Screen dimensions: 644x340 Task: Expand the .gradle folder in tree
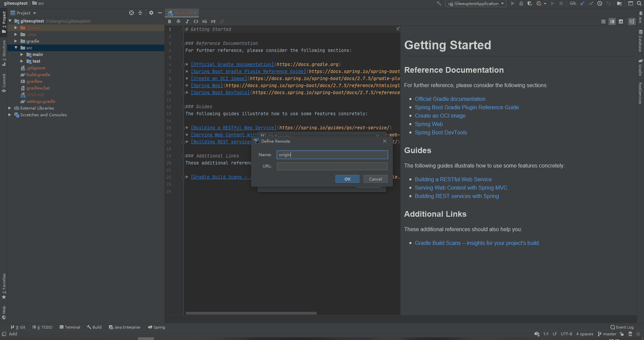[x=16, y=28]
